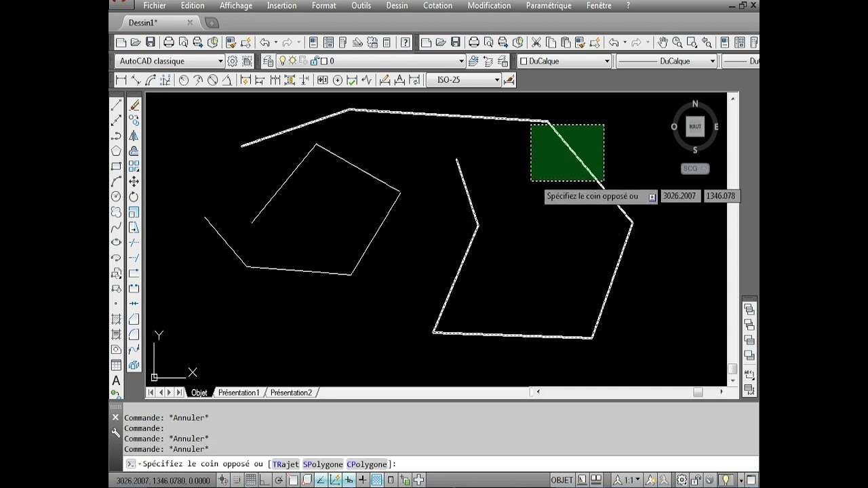Open the Affichage menu
Screen dimensions: 868x488
coord(236,5)
